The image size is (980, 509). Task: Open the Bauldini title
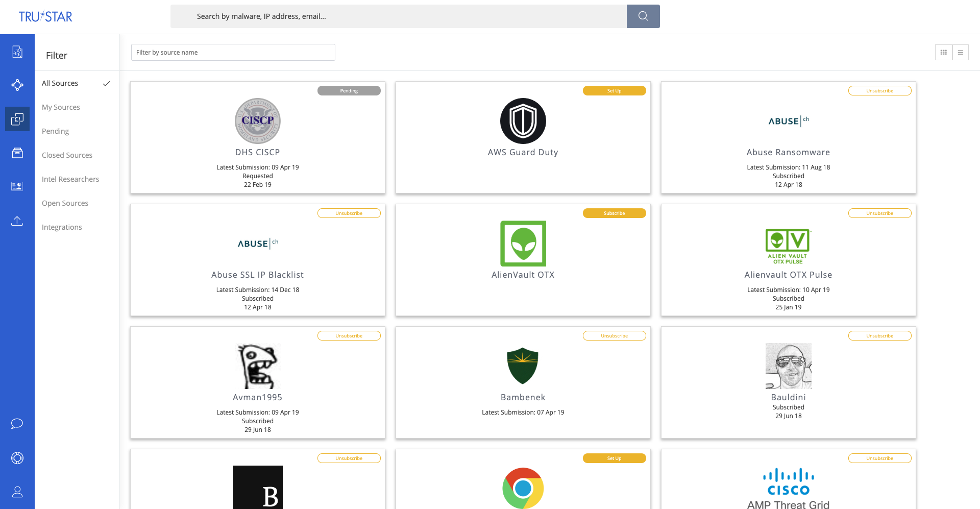click(789, 397)
